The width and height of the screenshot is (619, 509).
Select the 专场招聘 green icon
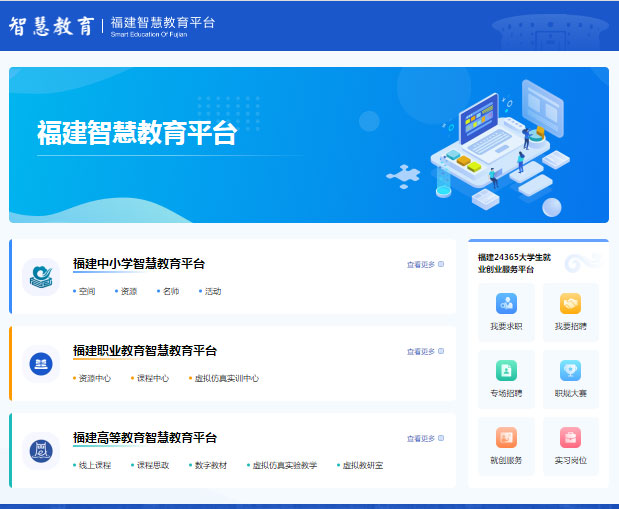[506, 371]
